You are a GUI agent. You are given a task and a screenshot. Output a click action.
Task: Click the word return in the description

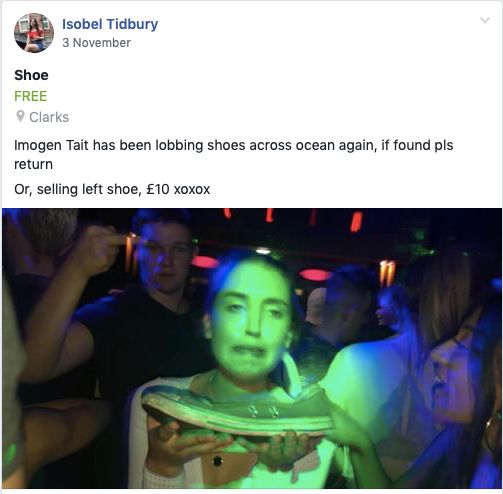point(33,164)
